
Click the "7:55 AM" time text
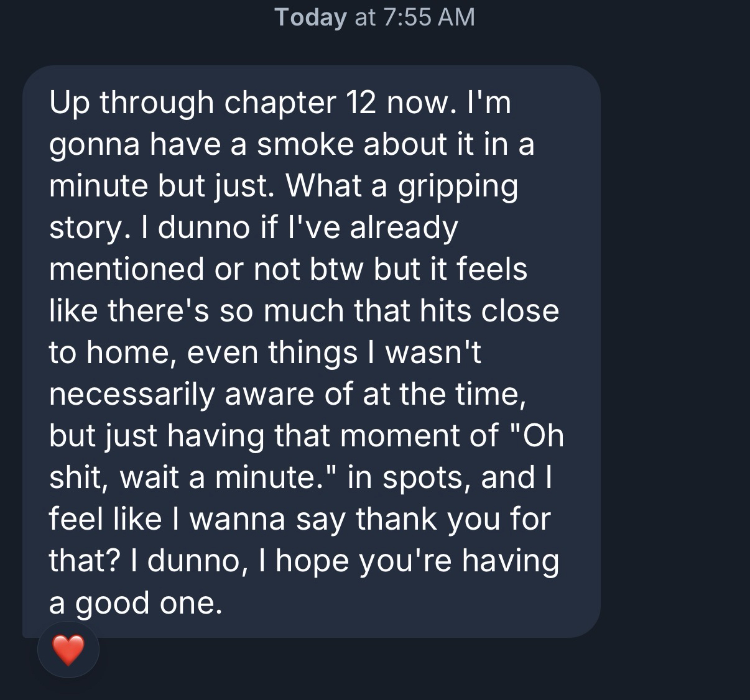click(x=428, y=17)
